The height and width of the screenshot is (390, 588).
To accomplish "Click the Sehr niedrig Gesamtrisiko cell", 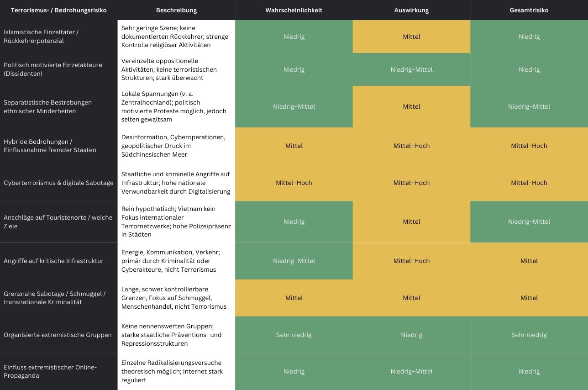I will point(529,335).
